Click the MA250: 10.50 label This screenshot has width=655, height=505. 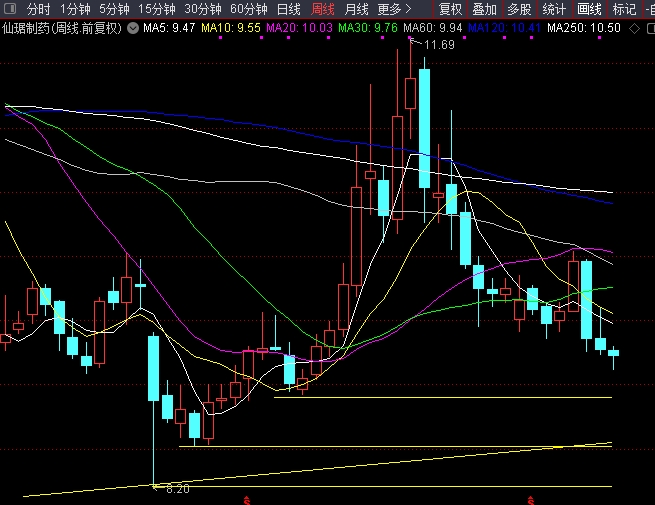pos(584,28)
